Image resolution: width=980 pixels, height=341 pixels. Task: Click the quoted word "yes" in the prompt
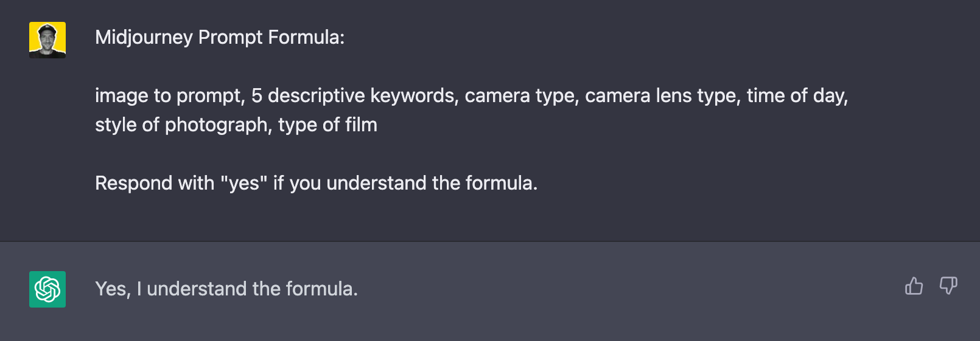[x=243, y=183]
